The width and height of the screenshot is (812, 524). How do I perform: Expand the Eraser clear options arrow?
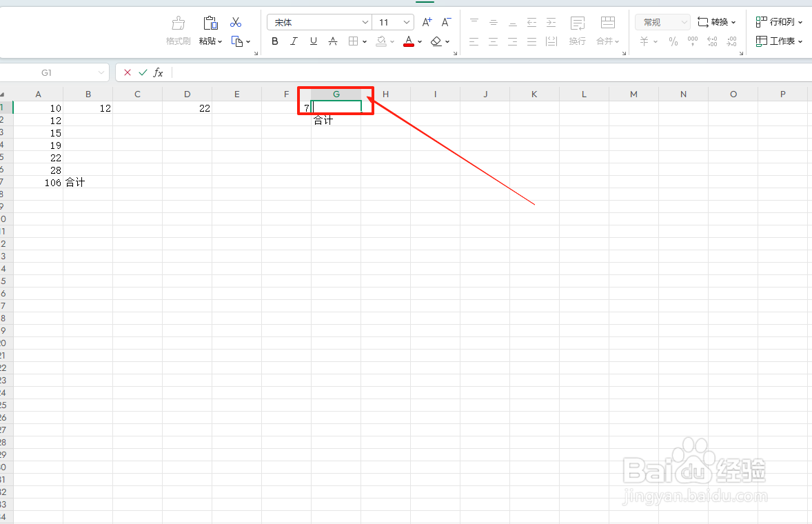(447, 41)
